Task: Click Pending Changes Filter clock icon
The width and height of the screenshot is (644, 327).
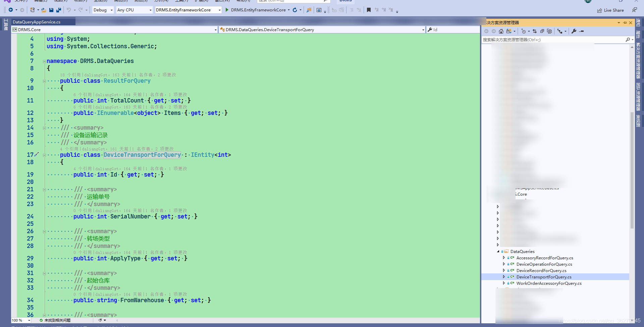Action: coord(524,31)
